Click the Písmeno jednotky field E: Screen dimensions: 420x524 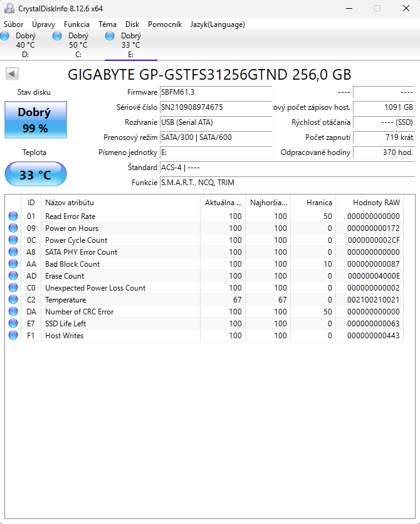[x=216, y=152]
